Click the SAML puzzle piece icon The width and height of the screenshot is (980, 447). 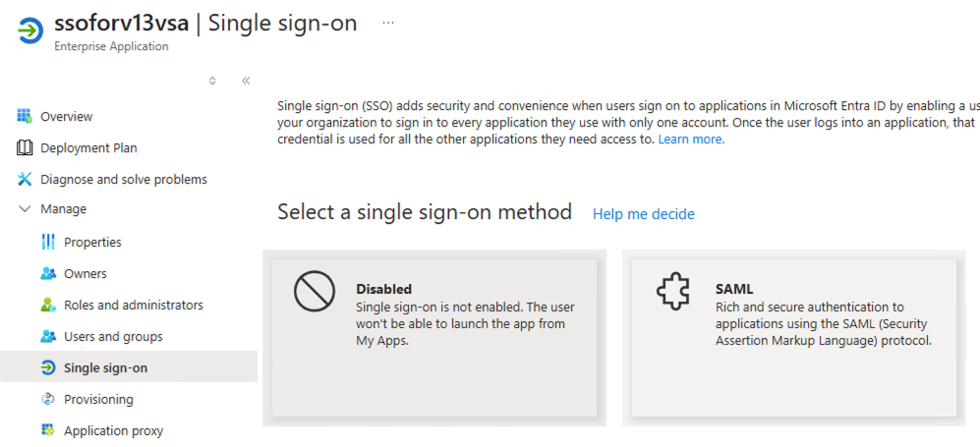(672, 292)
